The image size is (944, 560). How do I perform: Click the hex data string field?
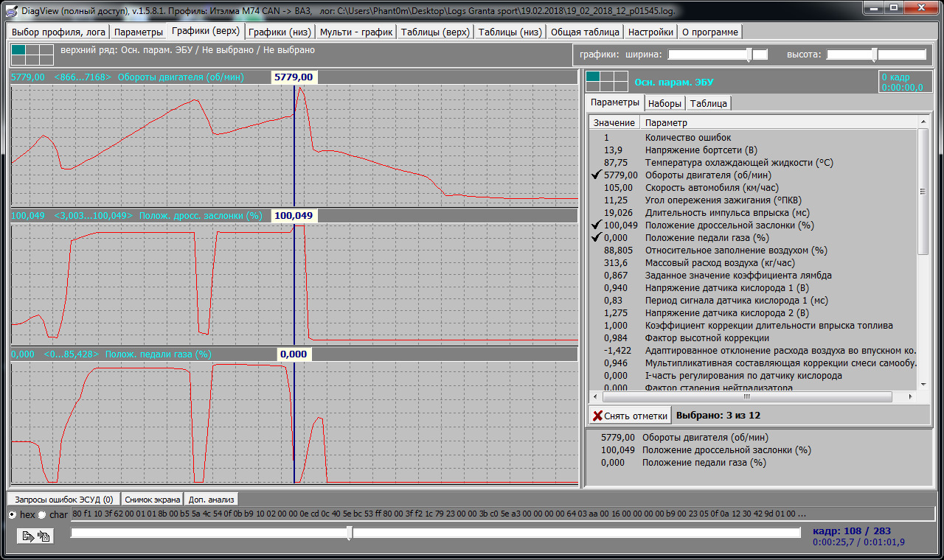coord(502,514)
